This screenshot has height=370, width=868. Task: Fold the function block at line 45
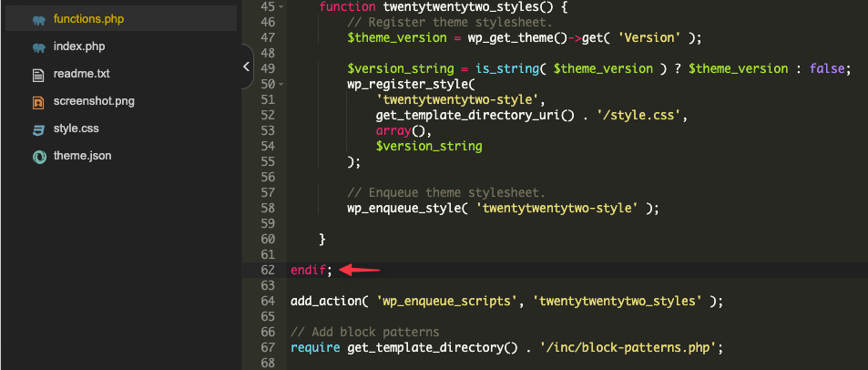281,7
